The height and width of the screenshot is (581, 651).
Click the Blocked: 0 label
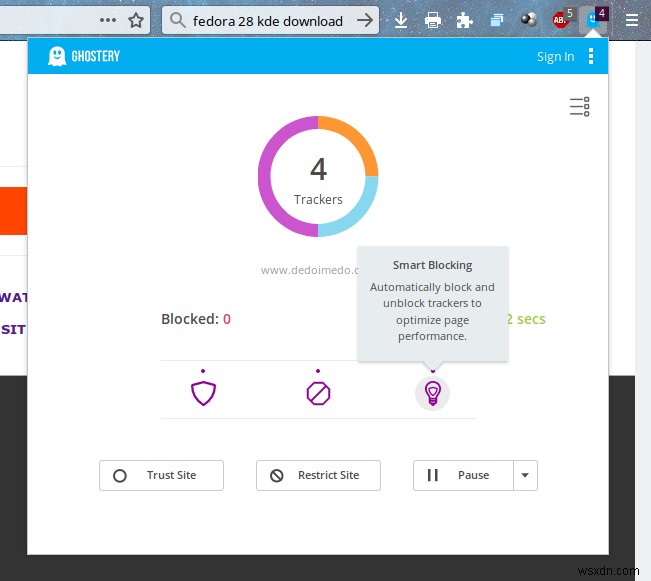pyautogui.click(x=196, y=319)
